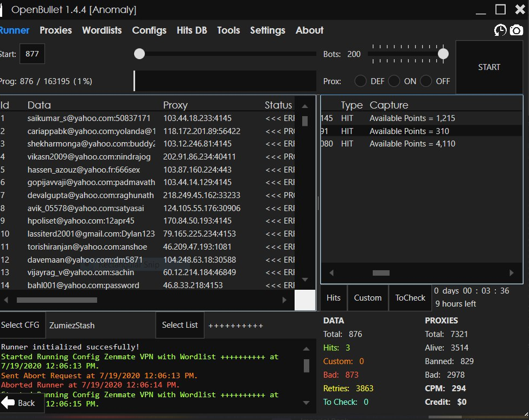Click the "Bad: 873" data statistic
Screen dimensions: 529x420
point(341,375)
